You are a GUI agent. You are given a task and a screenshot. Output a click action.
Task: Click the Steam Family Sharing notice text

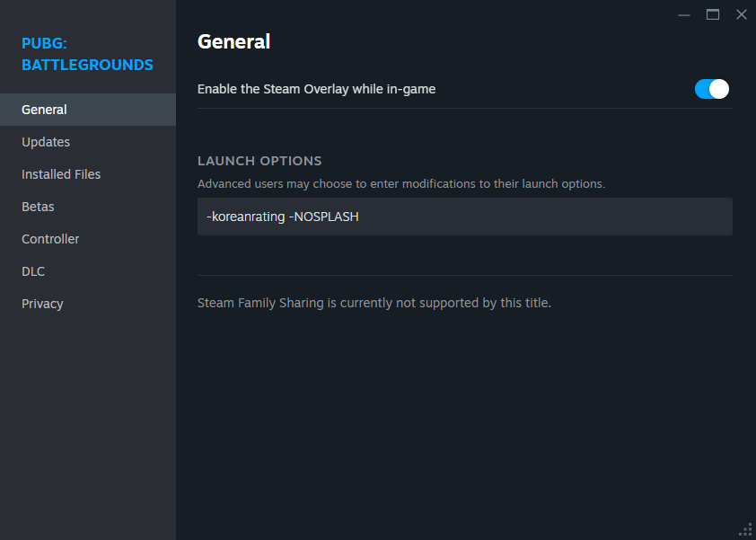[x=374, y=303]
